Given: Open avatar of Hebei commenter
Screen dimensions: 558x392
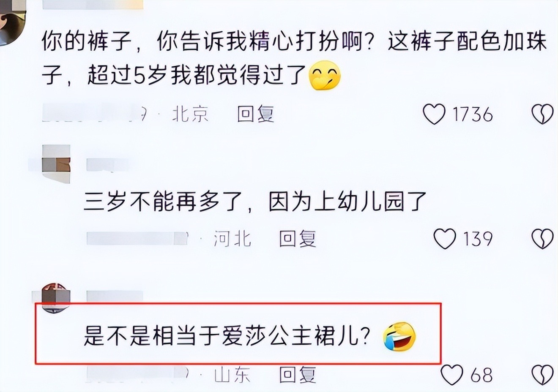Looking at the screenshot, I should [56, 164].
